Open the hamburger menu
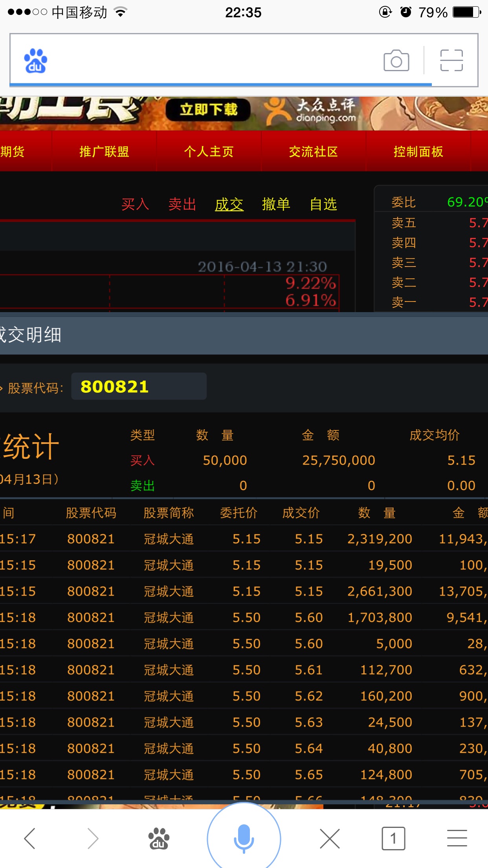 [x=457, y=838]
